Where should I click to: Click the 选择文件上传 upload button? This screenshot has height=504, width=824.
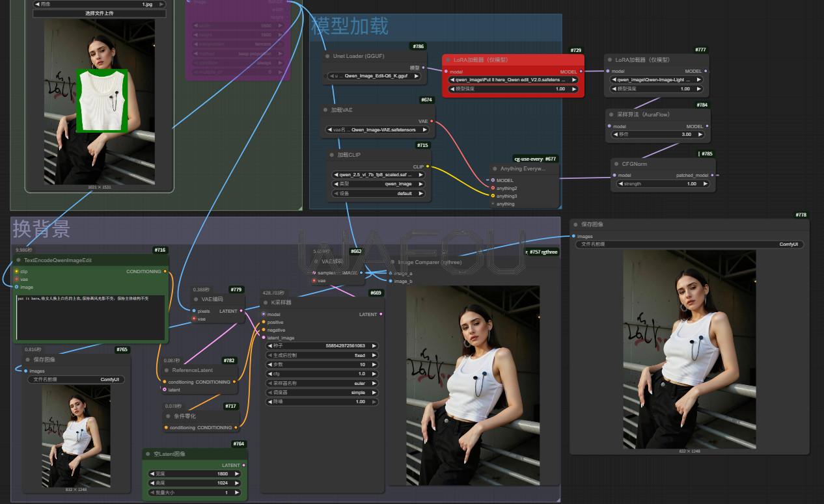(99, 13)
